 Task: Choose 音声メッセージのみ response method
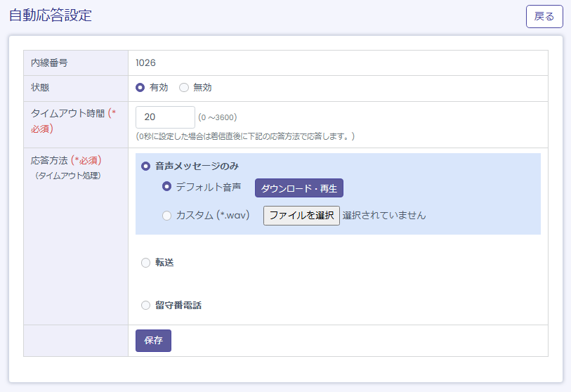coord(146,166)
